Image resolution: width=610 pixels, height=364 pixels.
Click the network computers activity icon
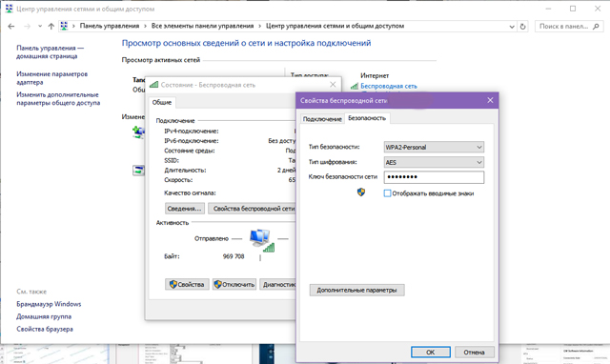[x=261, y=240]
